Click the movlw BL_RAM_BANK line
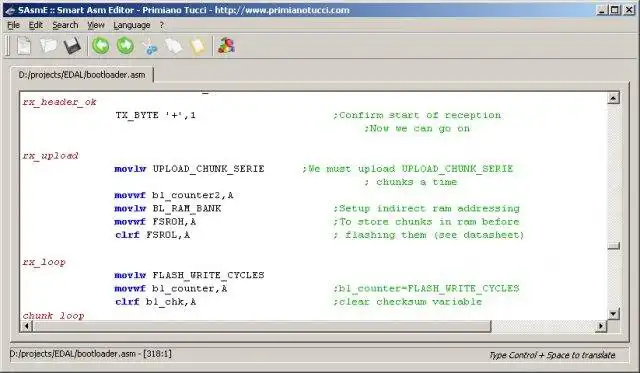 (x=168, y=209)
